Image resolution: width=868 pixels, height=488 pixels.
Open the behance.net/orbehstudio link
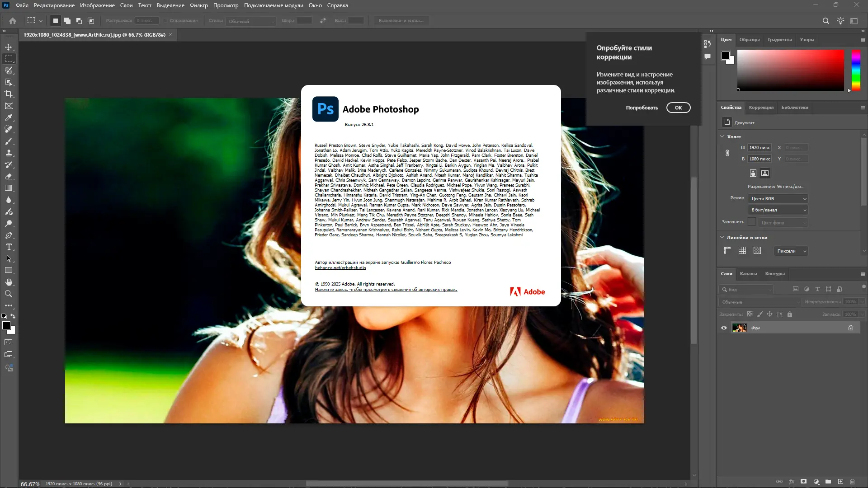pos(340,268)
